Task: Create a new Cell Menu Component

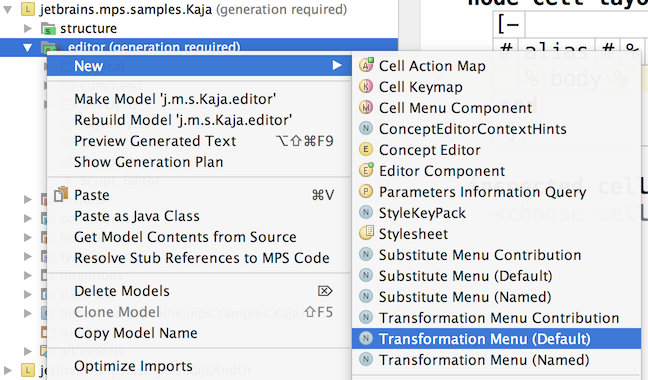Action: tap(496, 108)
